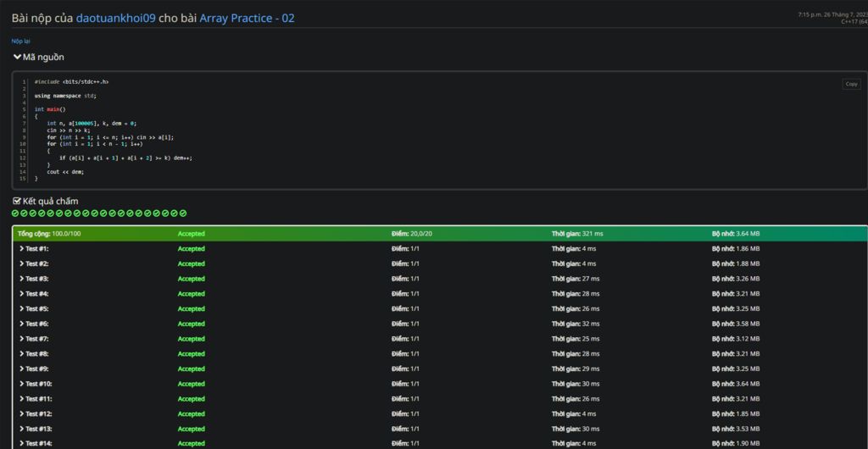Expand the Test #5 result details
The height and width of the screenshot is (449, 868).
point(37,309)
